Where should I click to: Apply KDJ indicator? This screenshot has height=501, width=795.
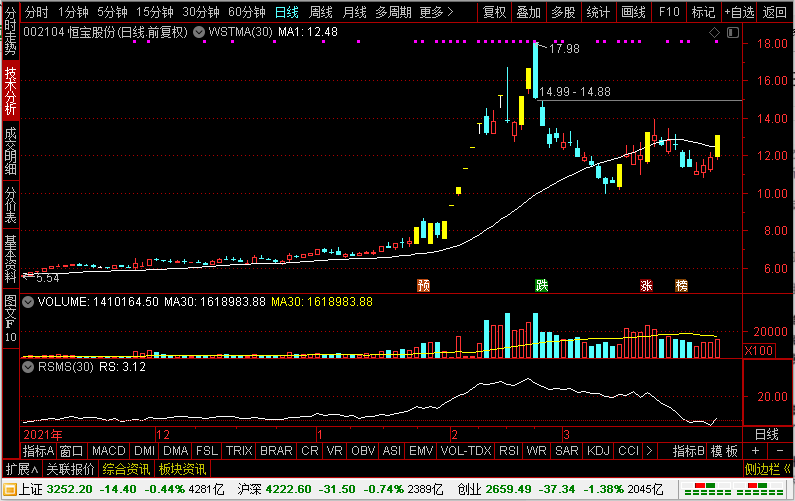(x=598, y=451)
